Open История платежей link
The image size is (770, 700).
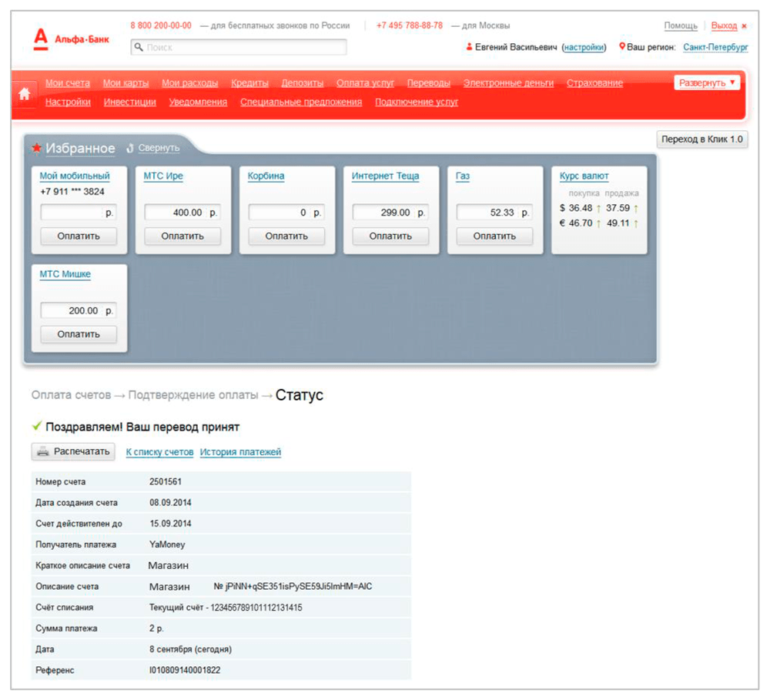240,452
